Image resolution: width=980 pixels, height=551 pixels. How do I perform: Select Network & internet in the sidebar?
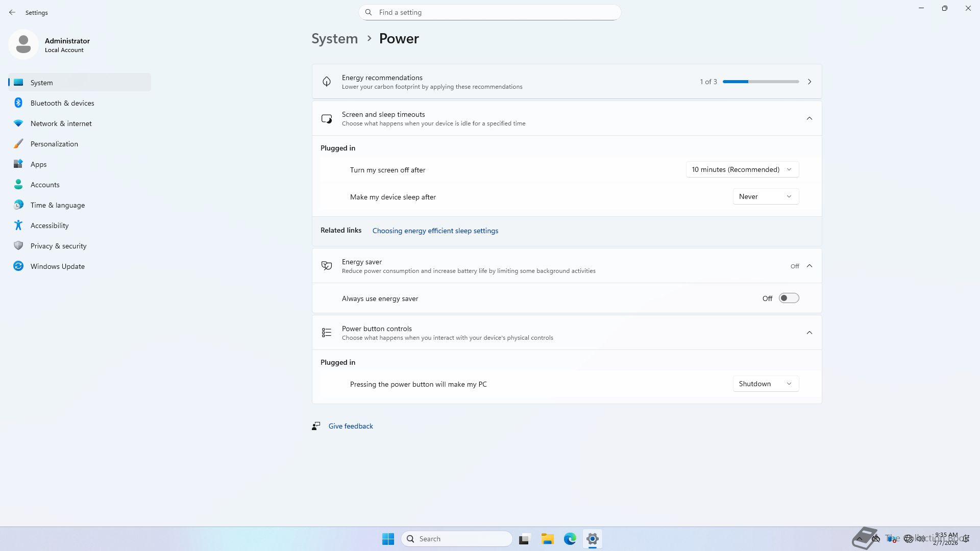pos(61,123)
